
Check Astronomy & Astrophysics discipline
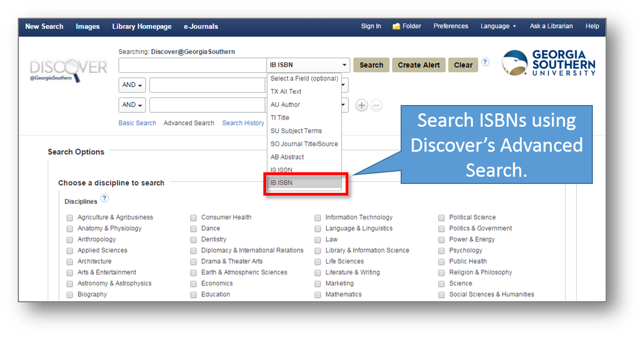pyautogui.click(x=70, y=284)
